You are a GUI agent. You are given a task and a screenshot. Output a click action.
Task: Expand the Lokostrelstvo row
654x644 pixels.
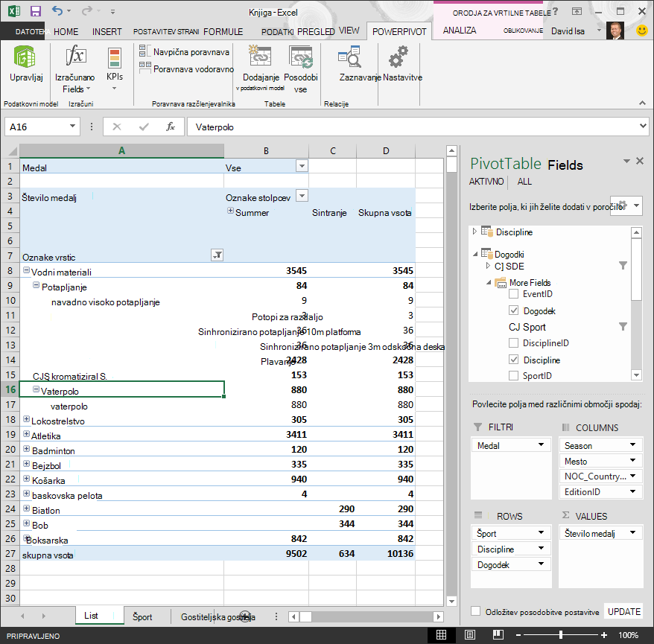point(26,419)
